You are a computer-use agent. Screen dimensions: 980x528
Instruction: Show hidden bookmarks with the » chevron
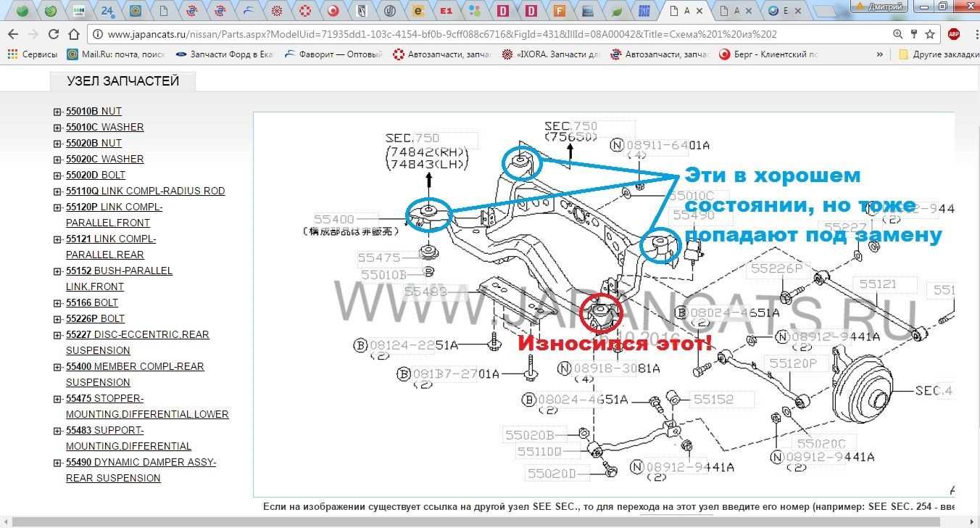(x=879, y=54)
